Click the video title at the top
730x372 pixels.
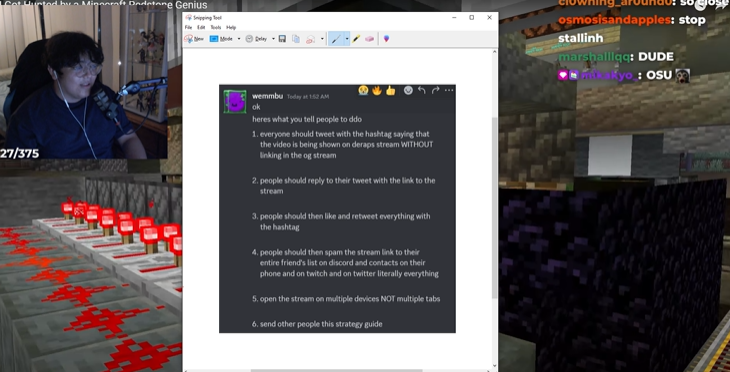coord(103,5)
